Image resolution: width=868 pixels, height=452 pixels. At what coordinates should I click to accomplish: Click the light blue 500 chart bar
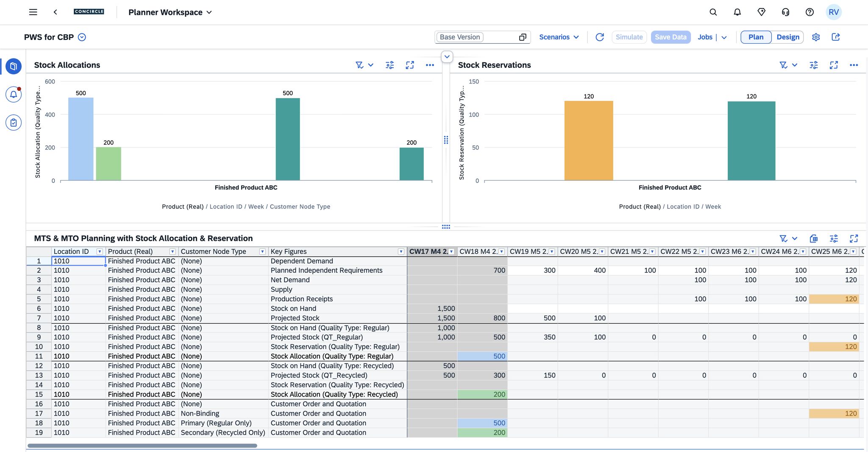[81, 139]
